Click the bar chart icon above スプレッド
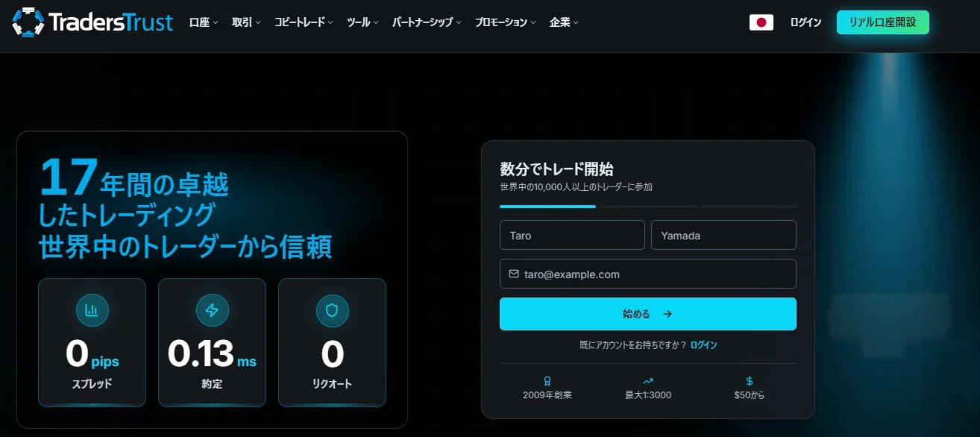The height and width of the screenshot is (437, 980). [92, 310]
